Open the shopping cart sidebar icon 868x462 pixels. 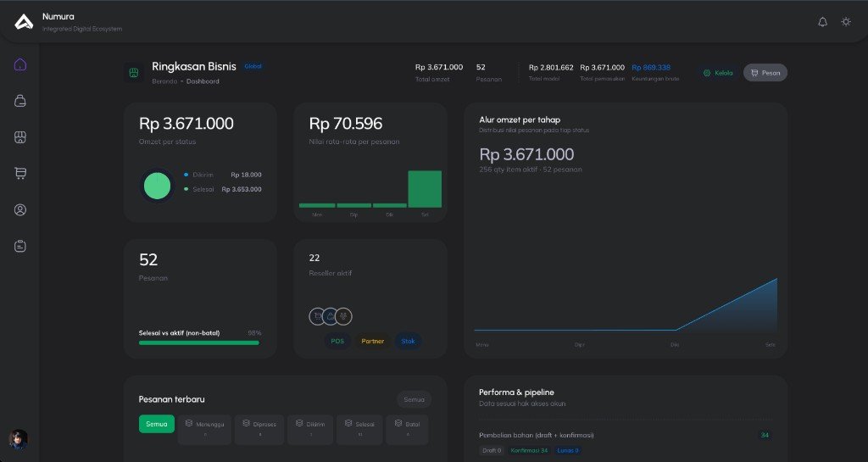(x=20, y=173)
